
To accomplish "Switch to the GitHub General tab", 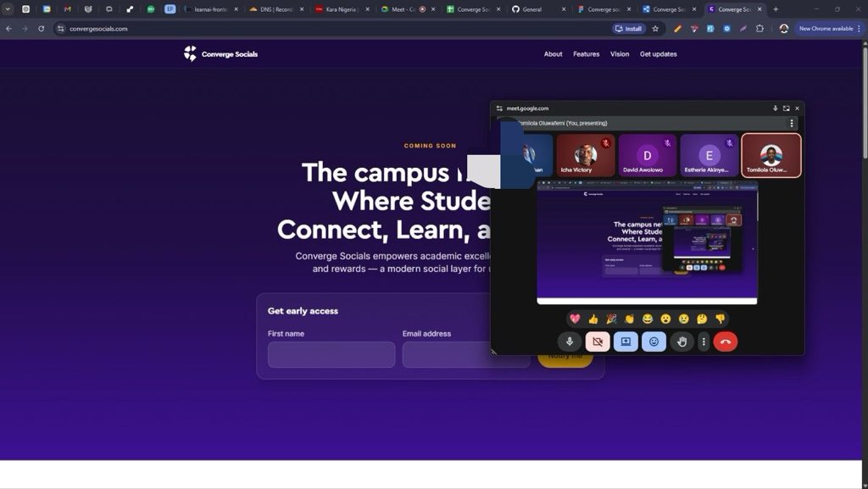I will tap(538, 9).
